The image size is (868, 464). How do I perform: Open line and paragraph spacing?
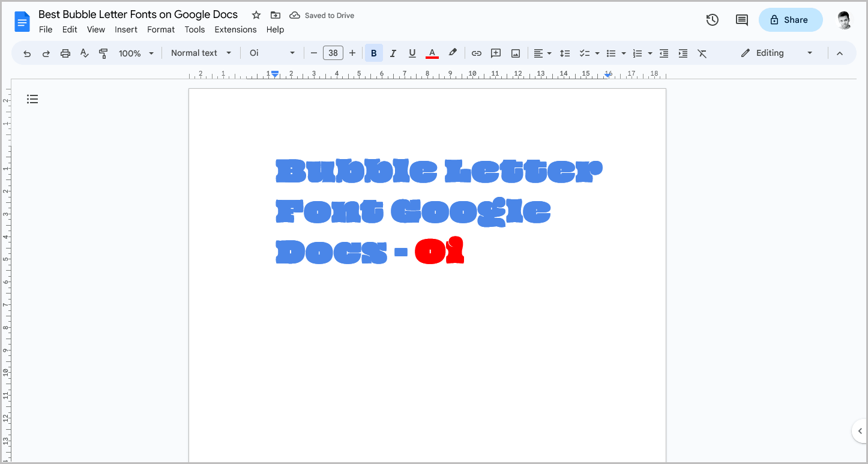pos(565,53)
